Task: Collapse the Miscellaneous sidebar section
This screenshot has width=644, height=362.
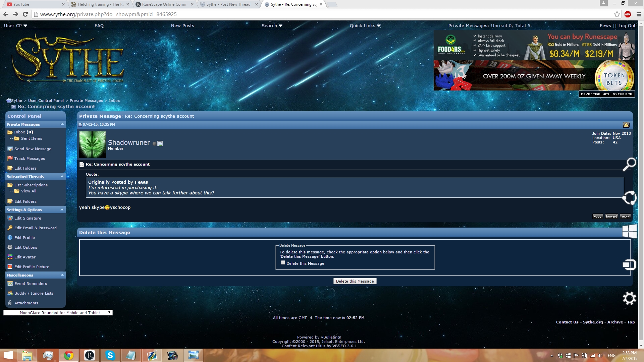Action: click(62, 275)
